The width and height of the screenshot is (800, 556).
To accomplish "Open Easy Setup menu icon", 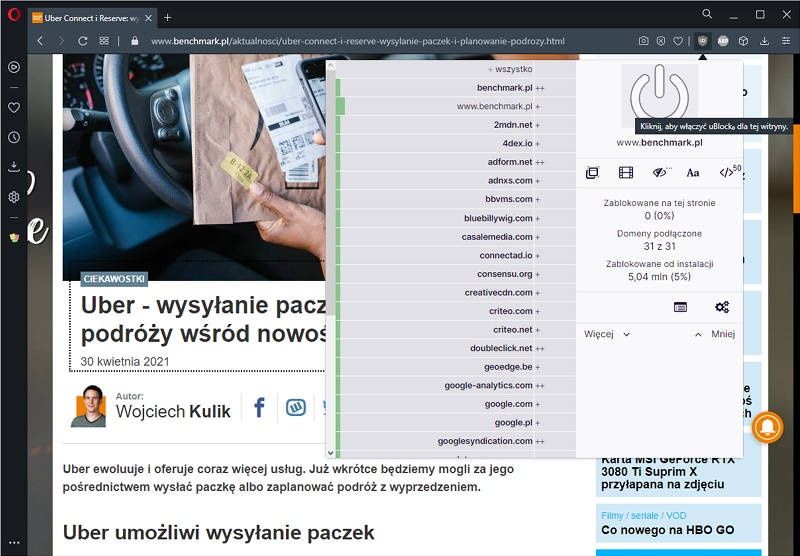I will pyautogui.click(x=786, y=41).
